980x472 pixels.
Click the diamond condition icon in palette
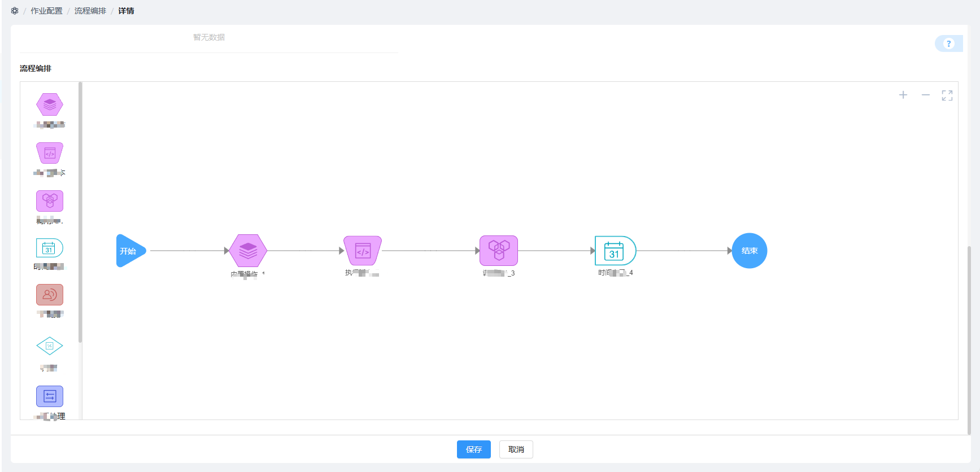[50, 346]
